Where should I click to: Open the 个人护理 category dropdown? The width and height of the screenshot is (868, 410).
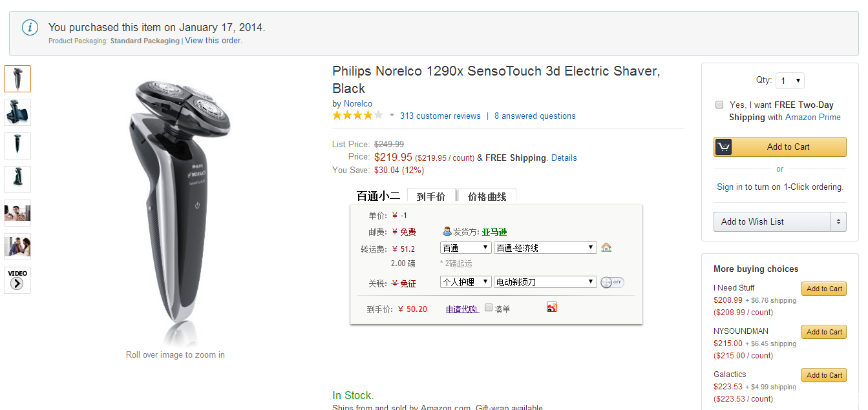[465, 282]
